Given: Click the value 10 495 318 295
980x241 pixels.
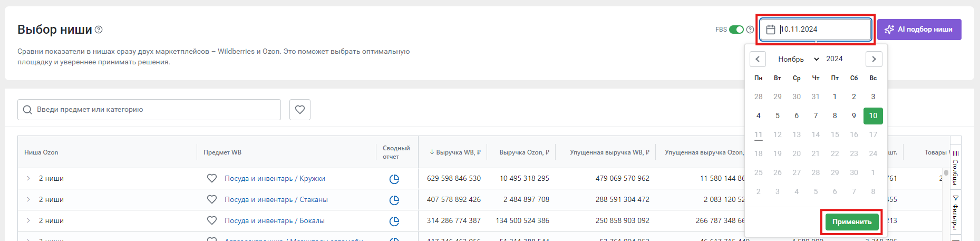Looking at the screenshot, I should 525,178.
